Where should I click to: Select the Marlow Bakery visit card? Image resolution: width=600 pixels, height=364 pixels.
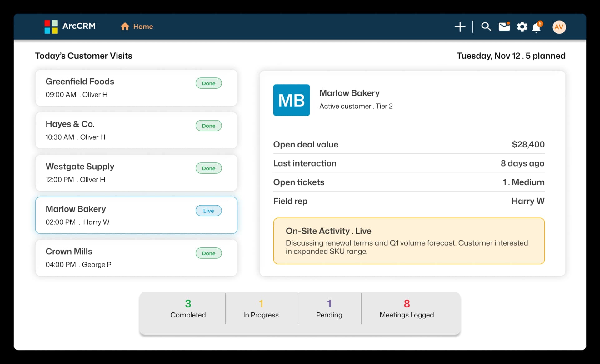click(x=136, y=215)
